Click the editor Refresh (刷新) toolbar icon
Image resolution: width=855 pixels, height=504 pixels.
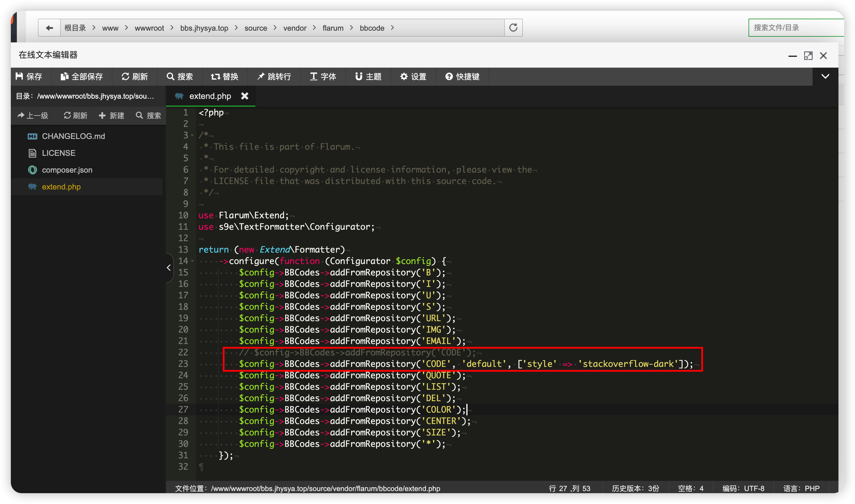coord(125,76)
